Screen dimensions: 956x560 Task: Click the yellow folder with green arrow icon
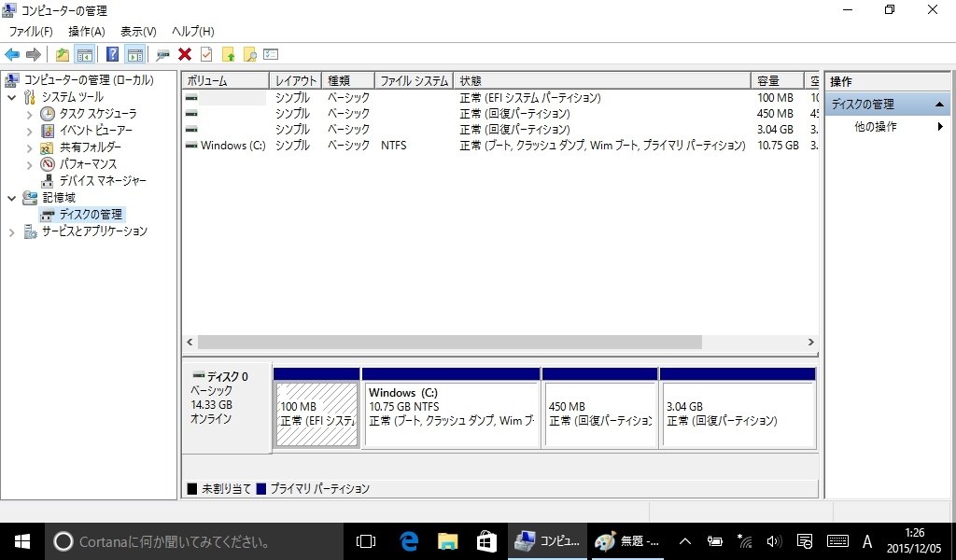tap(228, 55)
